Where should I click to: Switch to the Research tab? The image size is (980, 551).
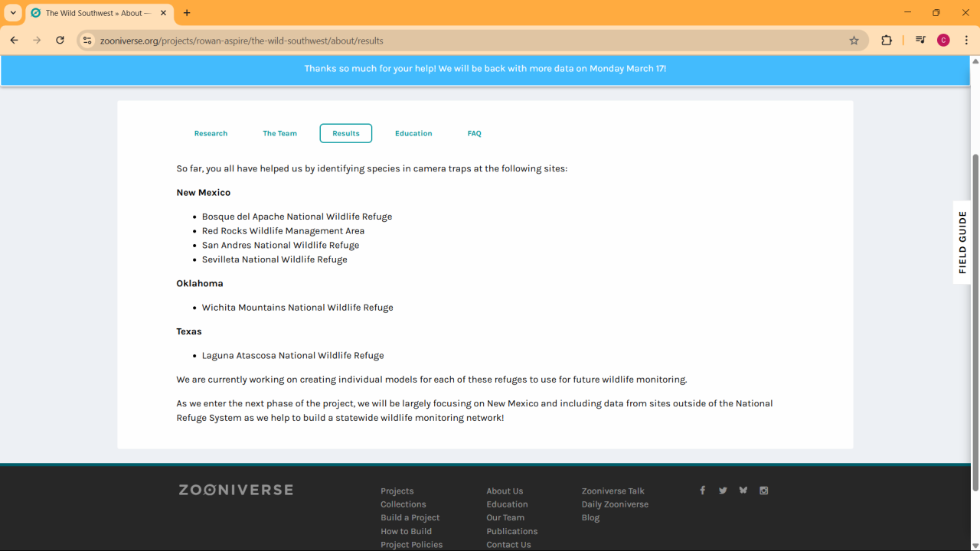coord(211,133)
